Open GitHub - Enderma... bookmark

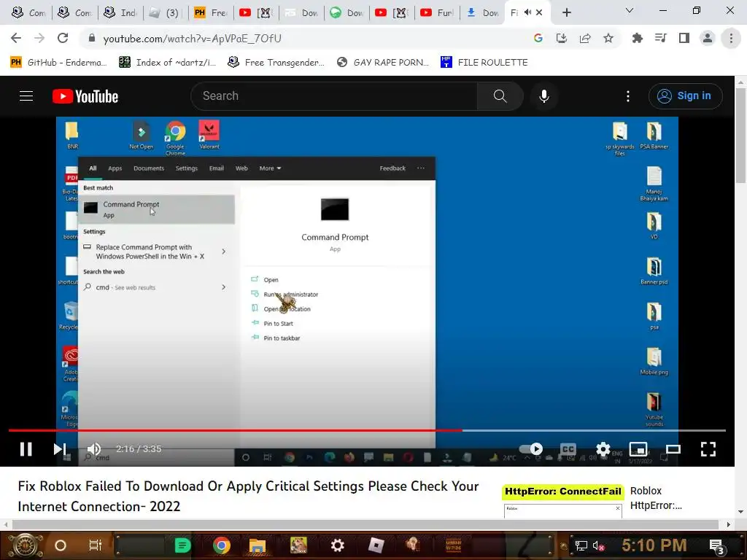[x=58, y=63]
